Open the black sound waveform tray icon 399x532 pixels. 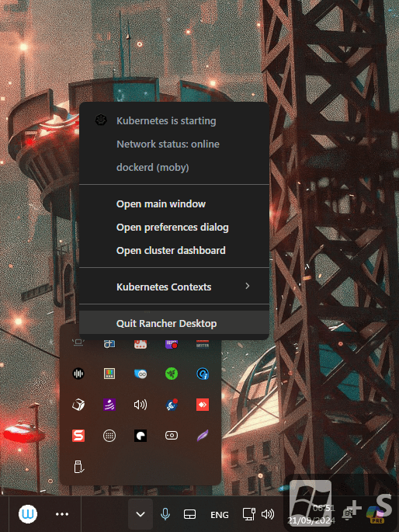point(78,374)
